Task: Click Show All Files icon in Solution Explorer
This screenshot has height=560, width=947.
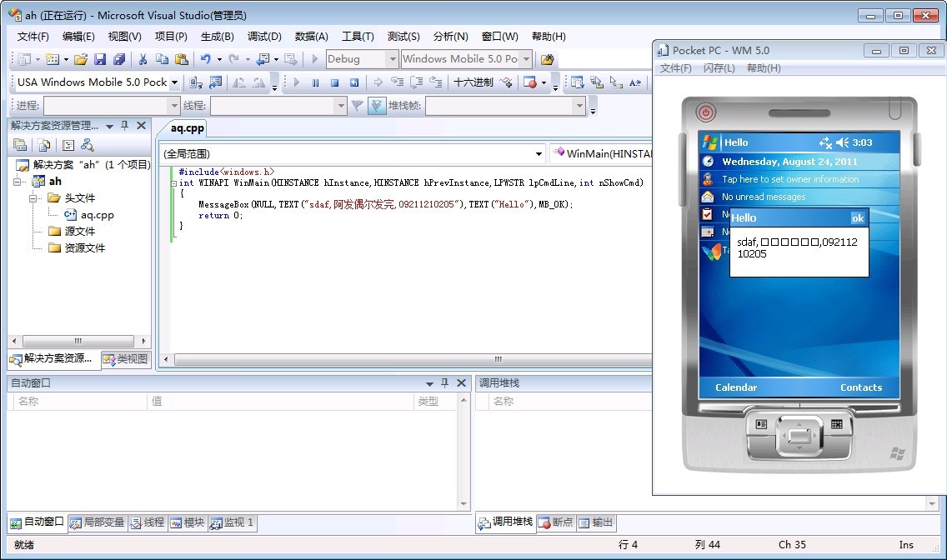Action: (x=44, y=145)
